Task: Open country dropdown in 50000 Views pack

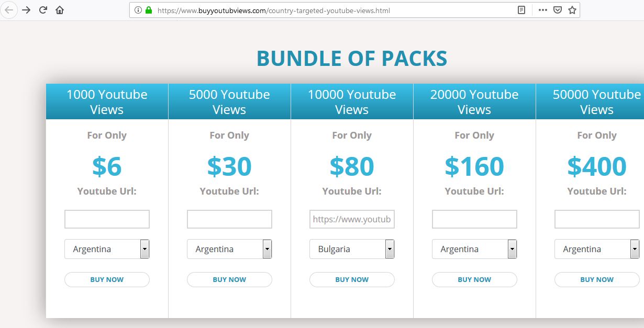Action: point(597,249)
